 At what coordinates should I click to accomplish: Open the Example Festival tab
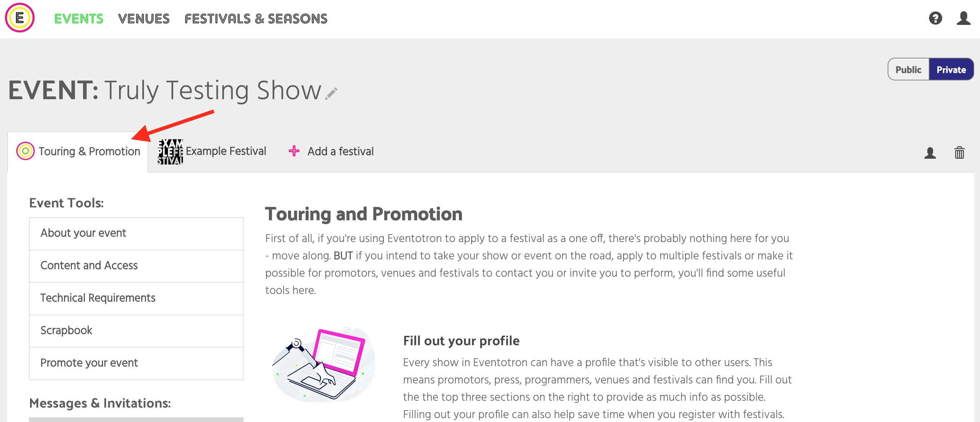pyautogui.click(x=212, y=151)
